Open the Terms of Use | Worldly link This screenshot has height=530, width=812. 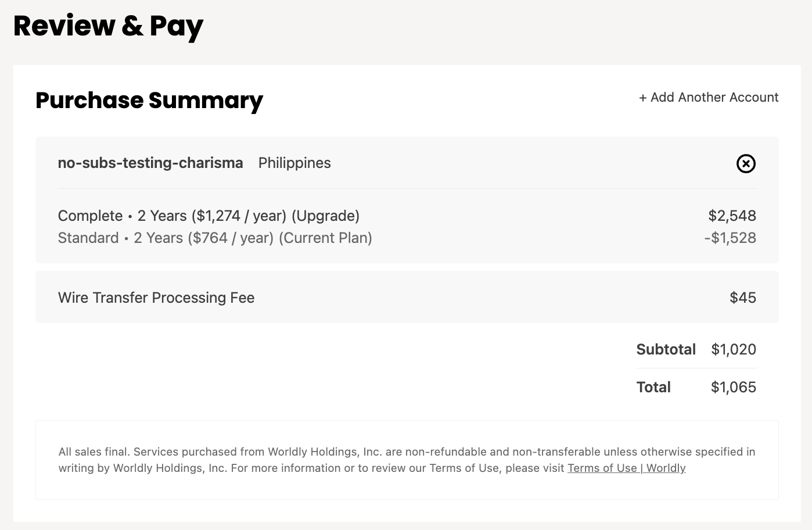click(626, 468)
